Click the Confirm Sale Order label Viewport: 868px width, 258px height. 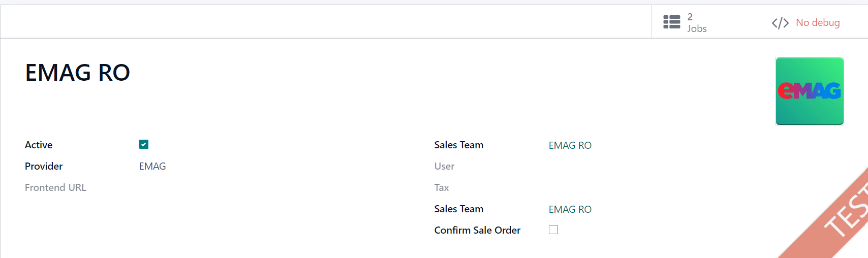(477, 230)
